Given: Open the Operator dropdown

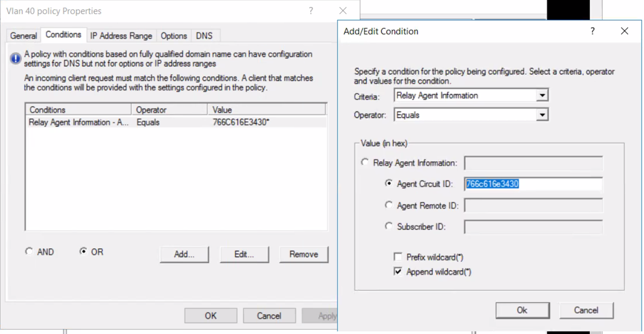Looking at the screenshot, I should [x=542, y=114].
